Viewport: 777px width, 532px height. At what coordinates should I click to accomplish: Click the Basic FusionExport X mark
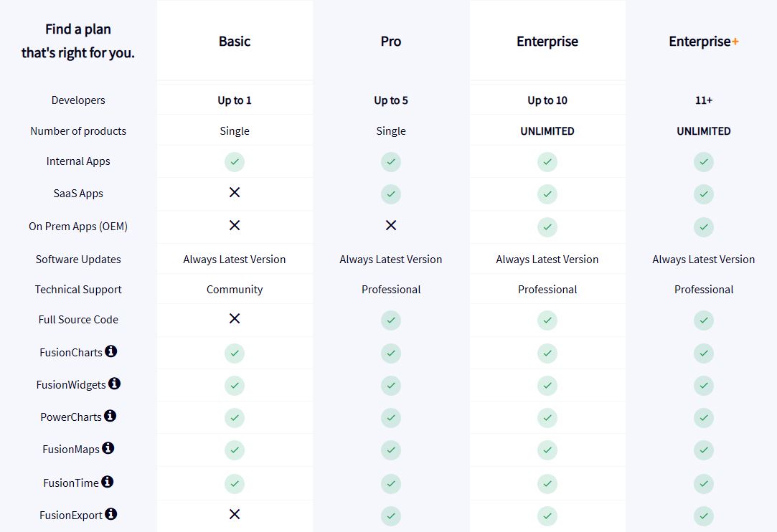(235, 514)
